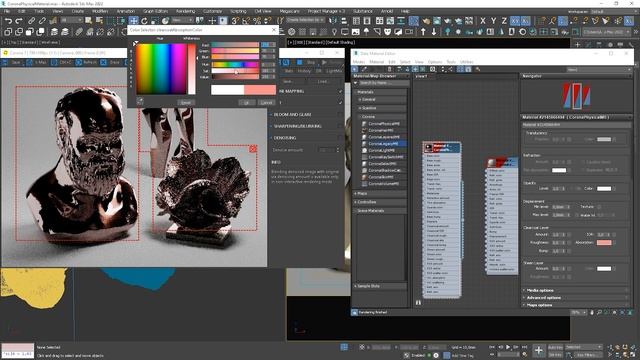Restrict transform to Z axis
640x360 pixels.
click(504, 20)
